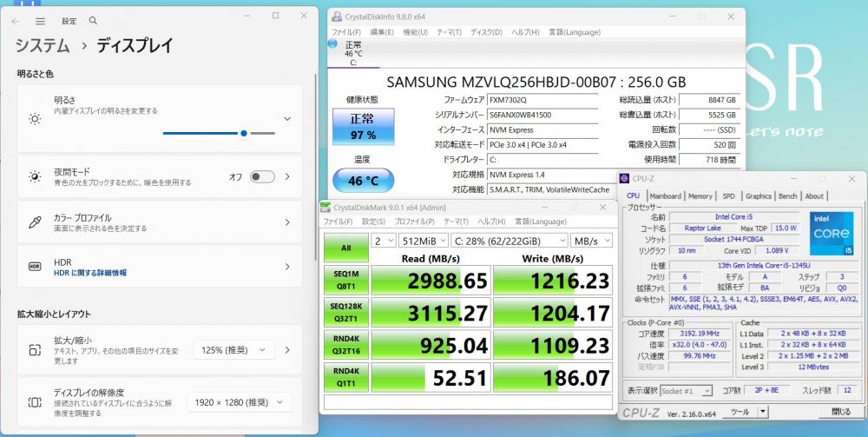
Task: Open the Socket #1 selection dropdown in CPU-Z
Action: [x=687, y=391]
